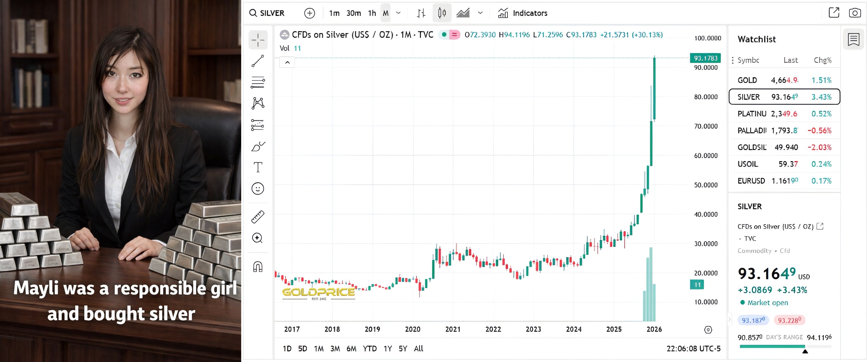Switch to the YTD range tab
The image size is (868, 362).
(x=370, y=348)
